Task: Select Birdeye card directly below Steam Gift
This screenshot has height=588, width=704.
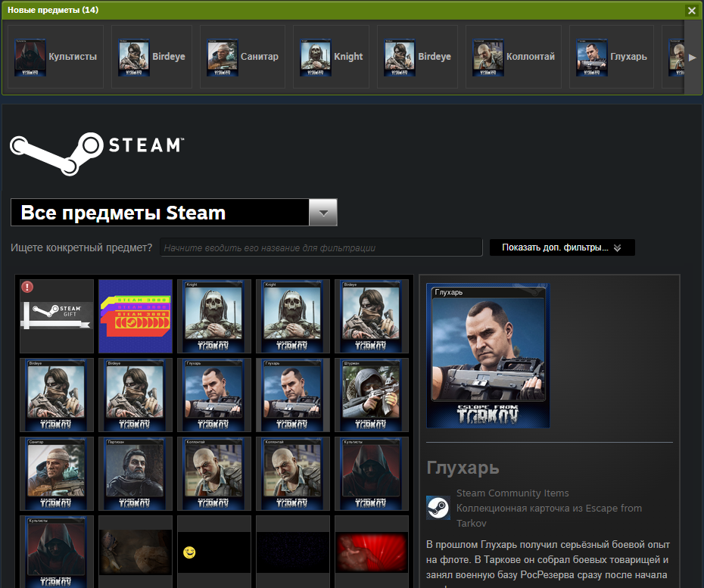Action: [57, 395]
